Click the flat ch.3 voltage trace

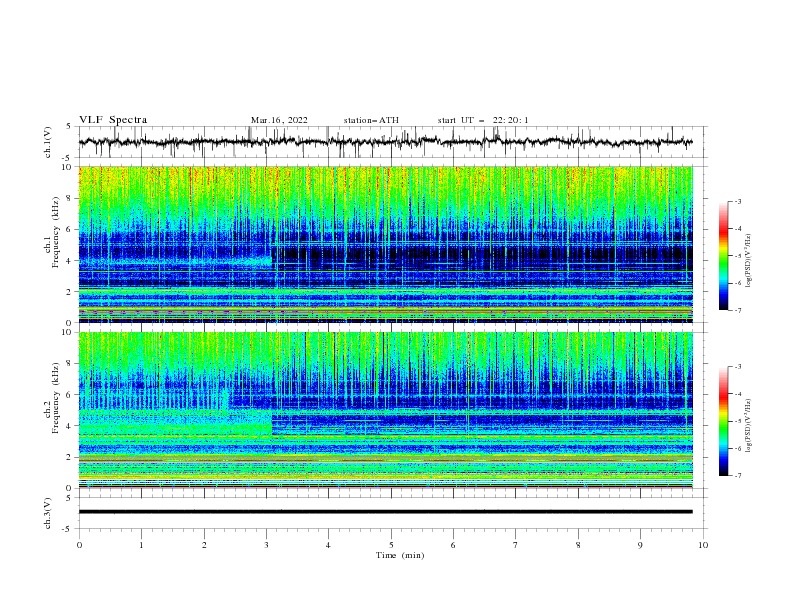point(385,512)
